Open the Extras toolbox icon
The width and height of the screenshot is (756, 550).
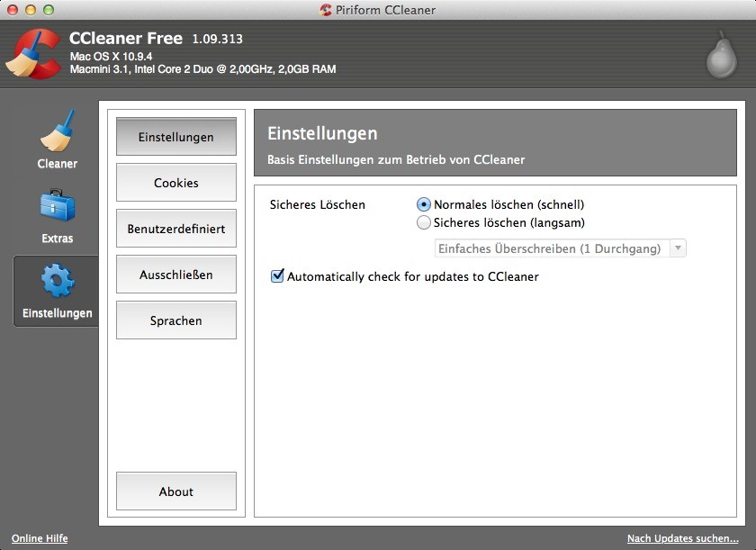pos(57,210)
